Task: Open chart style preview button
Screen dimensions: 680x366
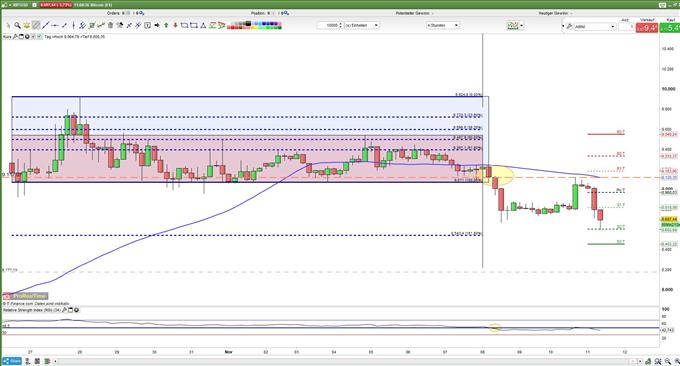Action: (513, 26)
